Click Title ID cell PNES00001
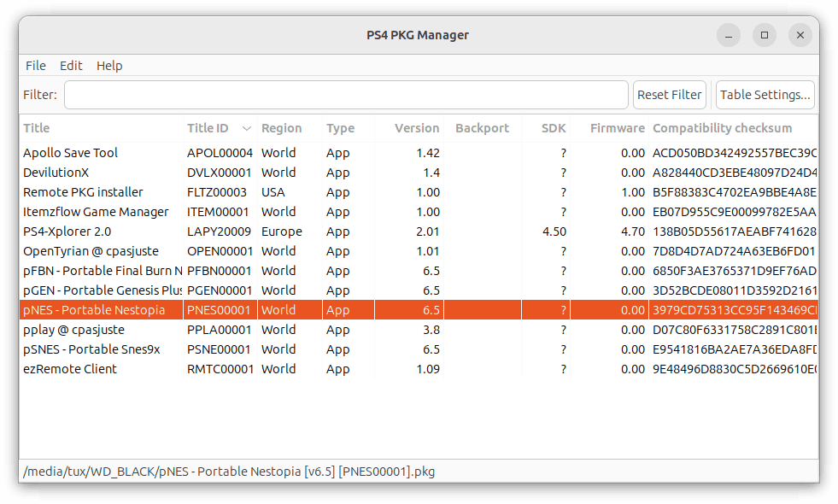Screen dimensions: 838x504 click(219, 310)
